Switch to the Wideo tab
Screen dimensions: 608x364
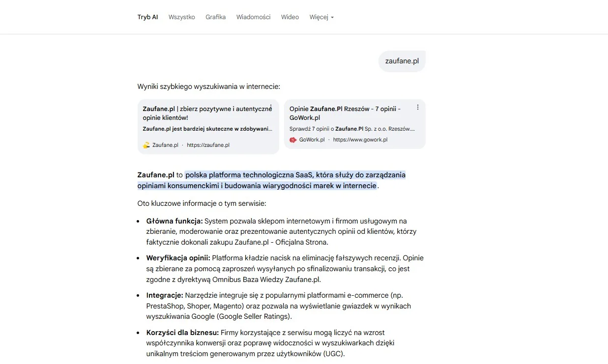pos(290,17)
